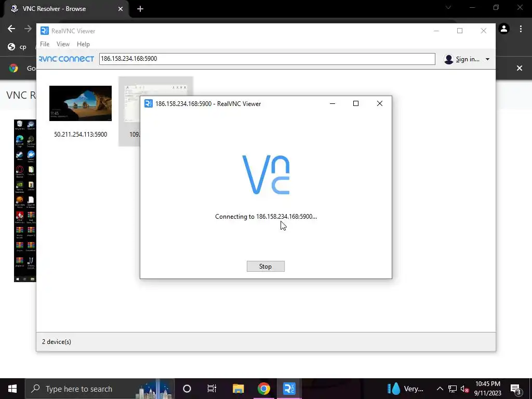Open Task View on the taskbar

point(212,389)
